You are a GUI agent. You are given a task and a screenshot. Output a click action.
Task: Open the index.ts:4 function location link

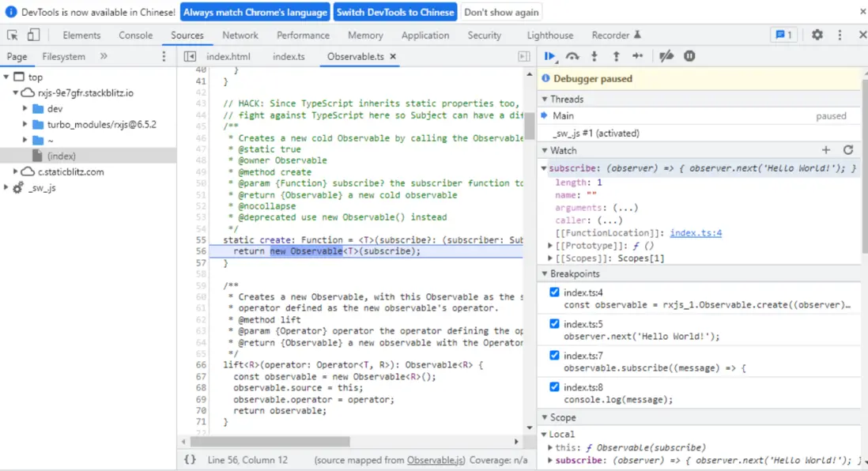[x=696, y=233]
